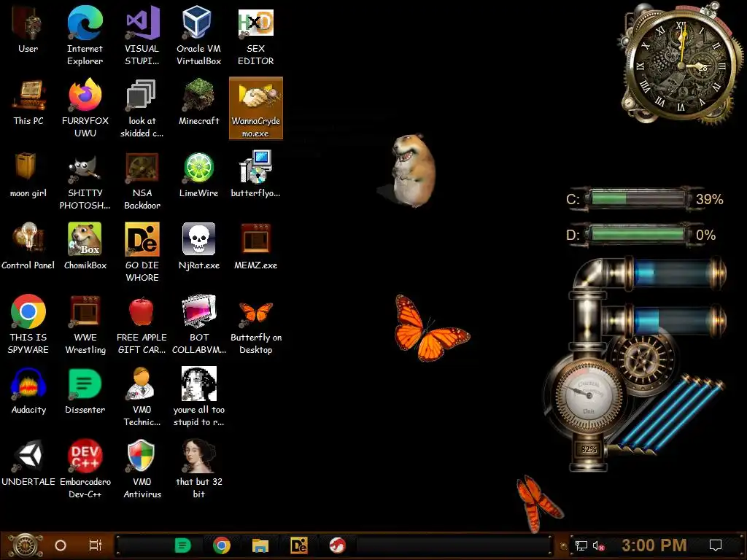Select the butterflyo... installer icon
The width and height of the screenshot is (747, 560).
pos(256,175)
